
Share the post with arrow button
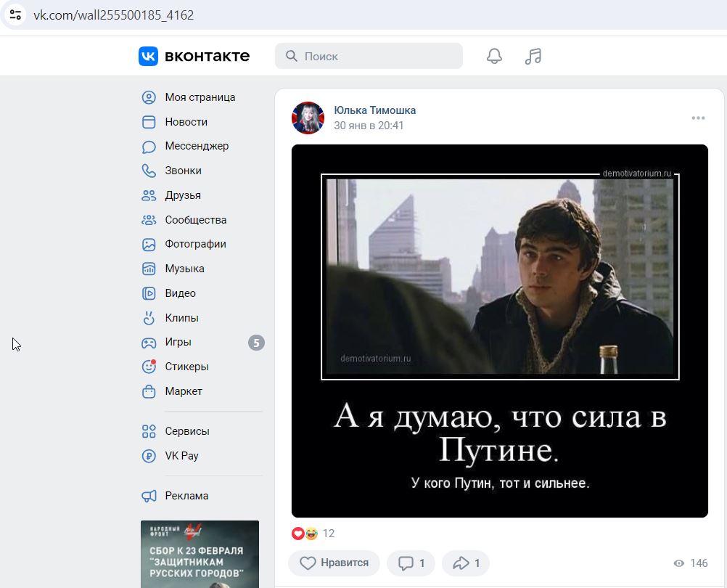pos(466,563)
